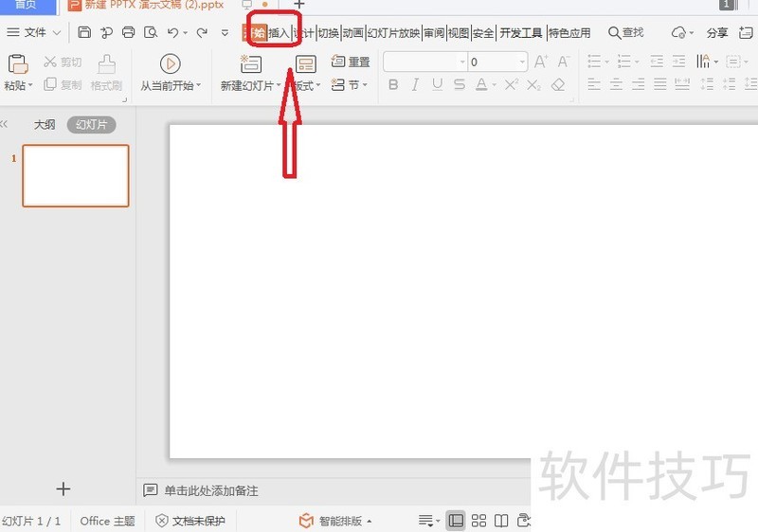Click the New Slide (新建幻灯片) icon
This screenshot has width=758, height=532.
pyautogui.click(x=251, y=63)
